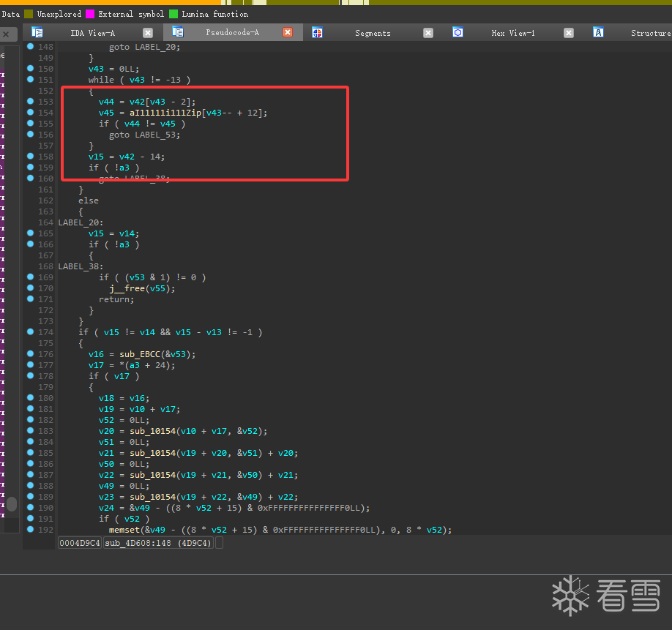The image size is (672, 630).
Task: Click the olive Unexplored legend swatch
Action: click(29, 14)
